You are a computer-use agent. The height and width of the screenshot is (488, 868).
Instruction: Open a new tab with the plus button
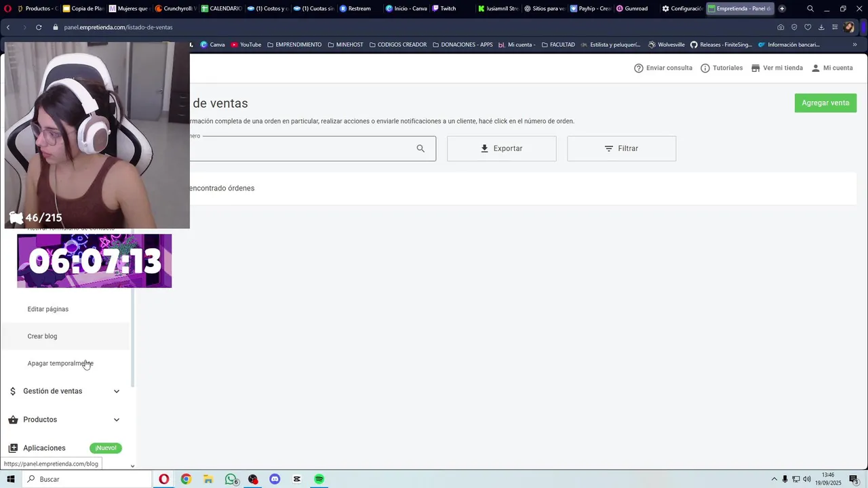[x=782, y=9]
